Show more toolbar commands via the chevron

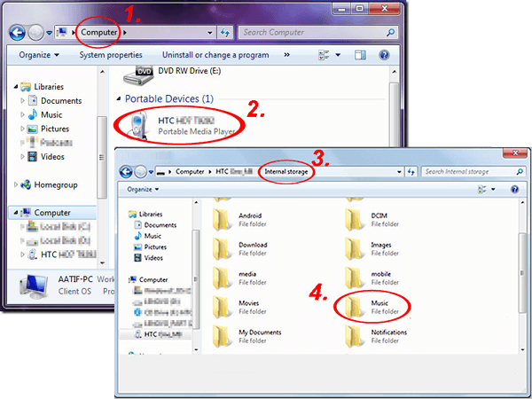click(287, 55)
